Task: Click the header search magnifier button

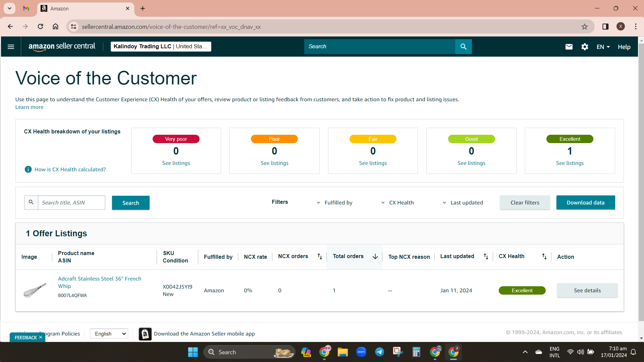Action: click(463, 47)
